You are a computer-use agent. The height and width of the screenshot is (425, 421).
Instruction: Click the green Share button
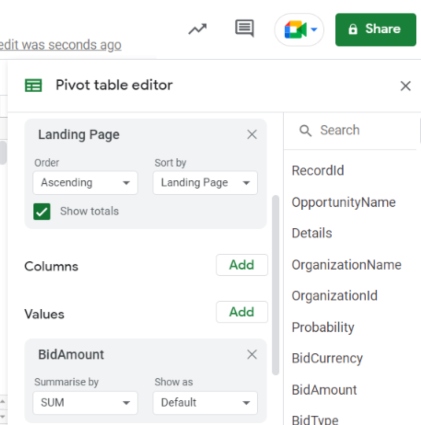click(x=376, y=29)
